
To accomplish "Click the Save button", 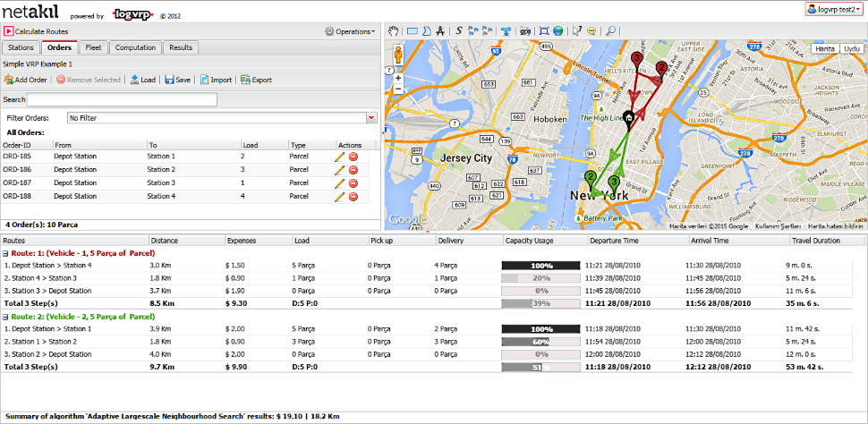I will click(178, 80).
